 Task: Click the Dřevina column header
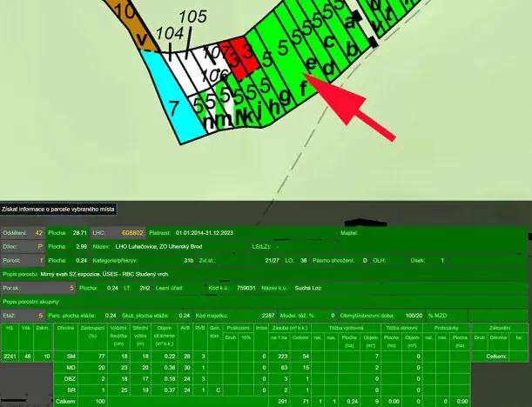(65, 329)
